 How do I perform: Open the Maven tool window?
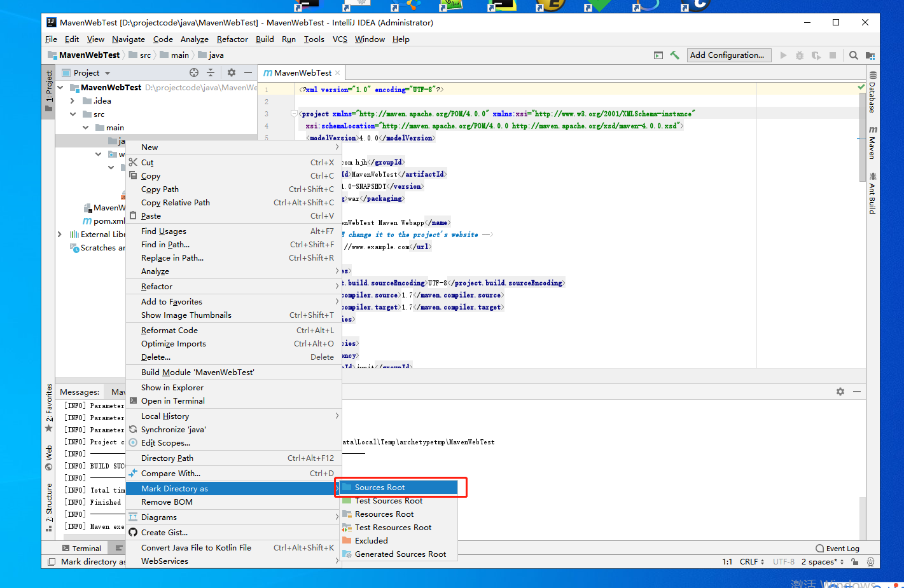(x=873, y=142)
